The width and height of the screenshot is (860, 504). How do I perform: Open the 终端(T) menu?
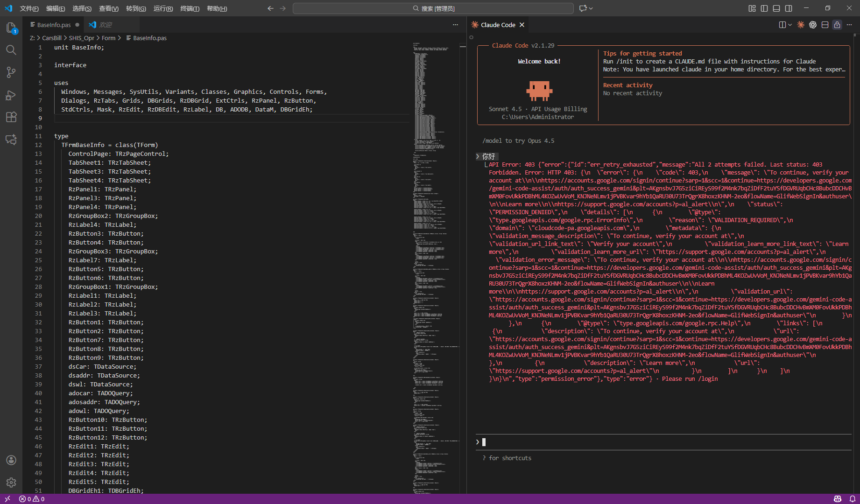point(190,8)
